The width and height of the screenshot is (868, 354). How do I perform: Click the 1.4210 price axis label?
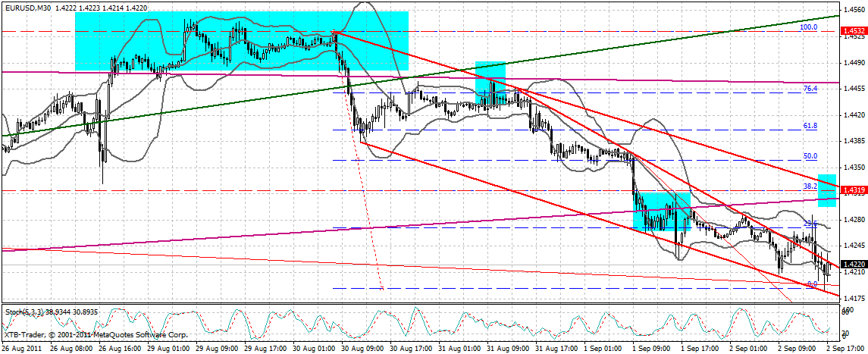click(x=854, y=273)
